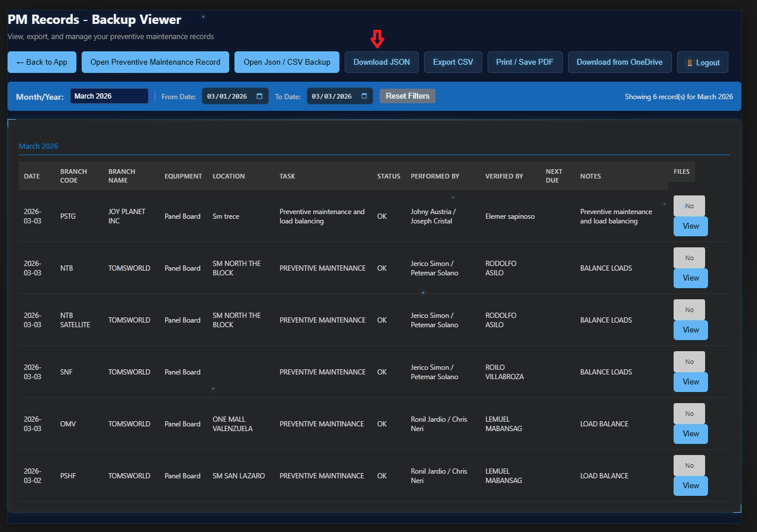Click View for the PSHF record
The width and height of the screenshot is (757, 532).
coord(691,486)
